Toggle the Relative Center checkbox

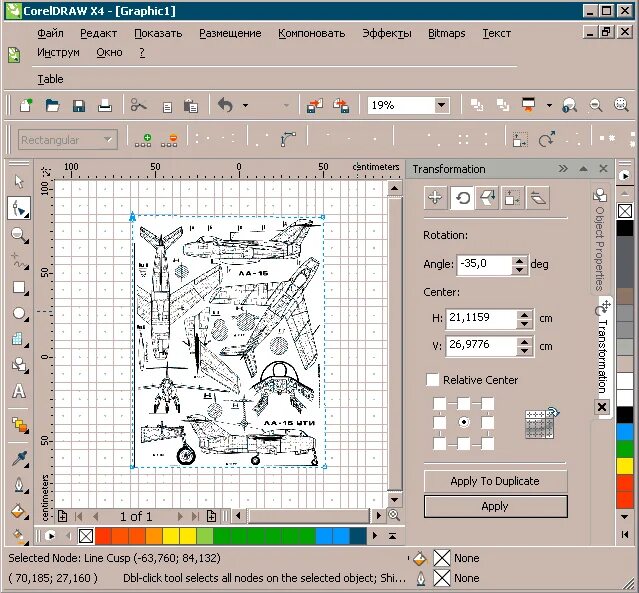click(x=432, y=379)
